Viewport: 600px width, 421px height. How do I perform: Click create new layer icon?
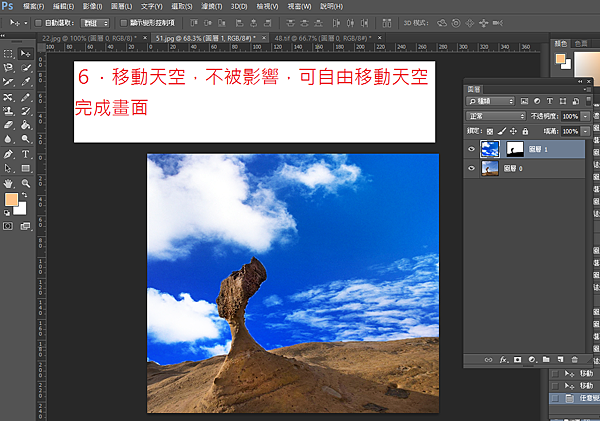click(x=560, y=359)
